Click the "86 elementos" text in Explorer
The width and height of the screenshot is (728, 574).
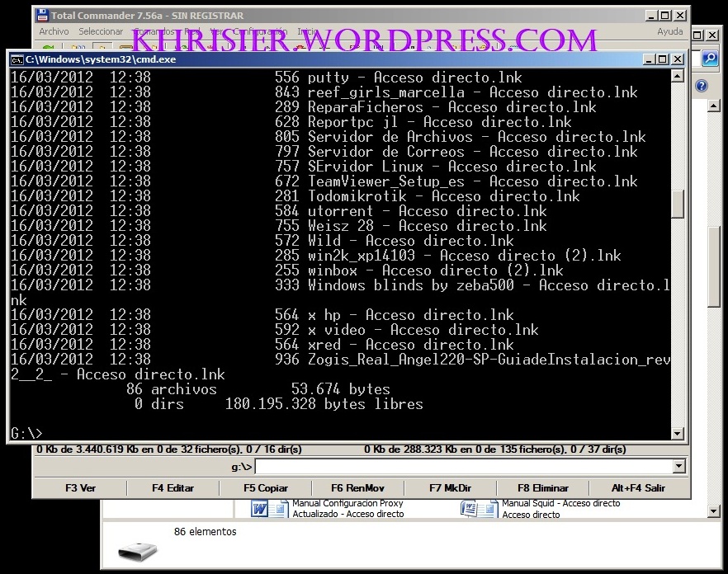(206, 532)
